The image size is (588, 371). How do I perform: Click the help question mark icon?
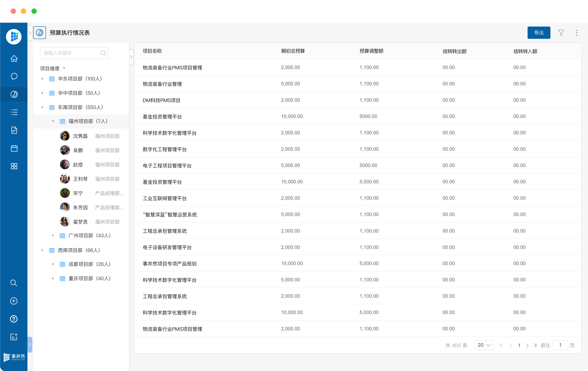14,319
